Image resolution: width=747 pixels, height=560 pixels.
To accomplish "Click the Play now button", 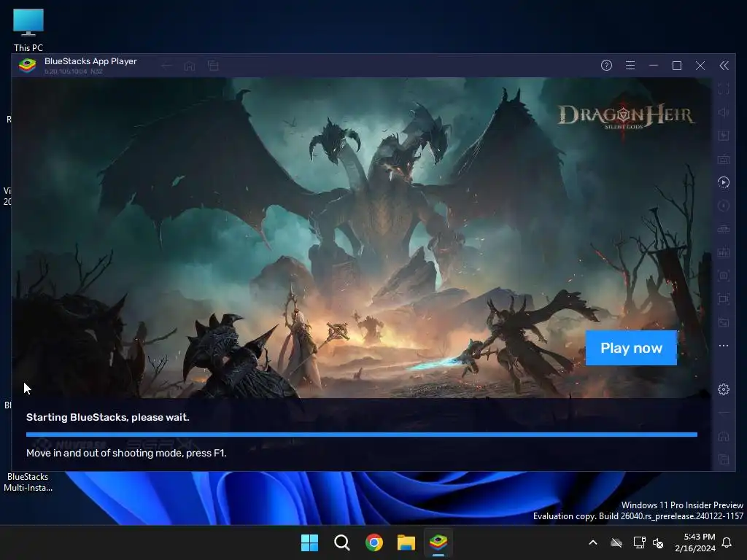I will pyautogui.click(x=631, y=348).
